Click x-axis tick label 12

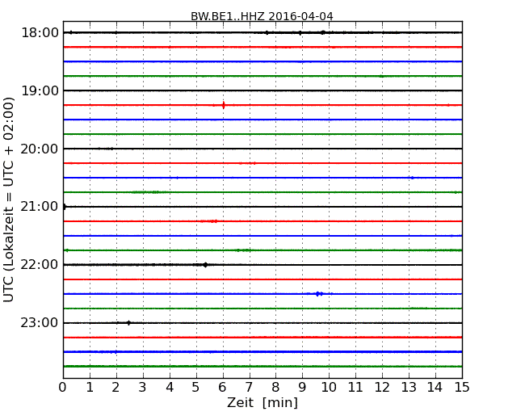click(382, 388)
